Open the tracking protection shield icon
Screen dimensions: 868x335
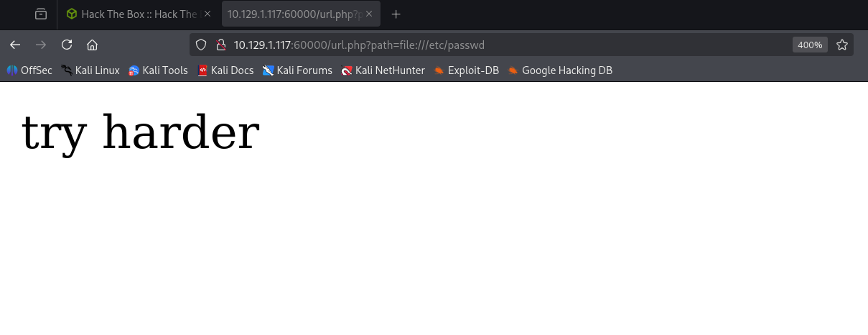tap(202, 45)
